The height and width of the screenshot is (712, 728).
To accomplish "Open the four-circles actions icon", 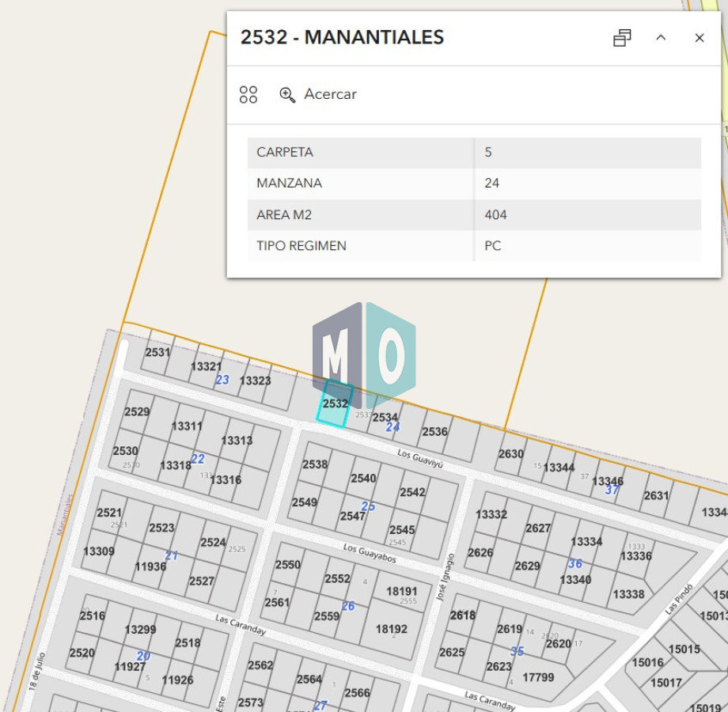I will tap(248, 95).
